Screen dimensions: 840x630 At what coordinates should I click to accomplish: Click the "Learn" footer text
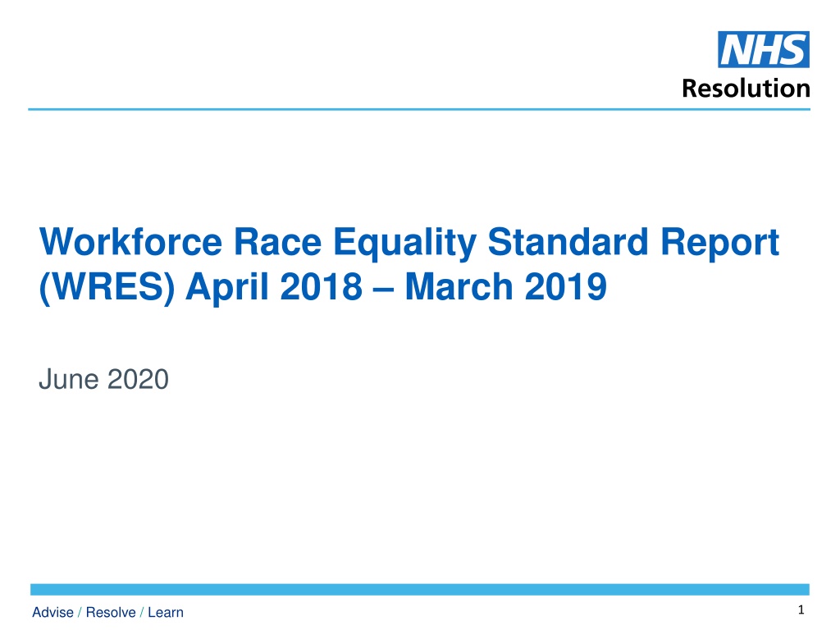[166, 612]
